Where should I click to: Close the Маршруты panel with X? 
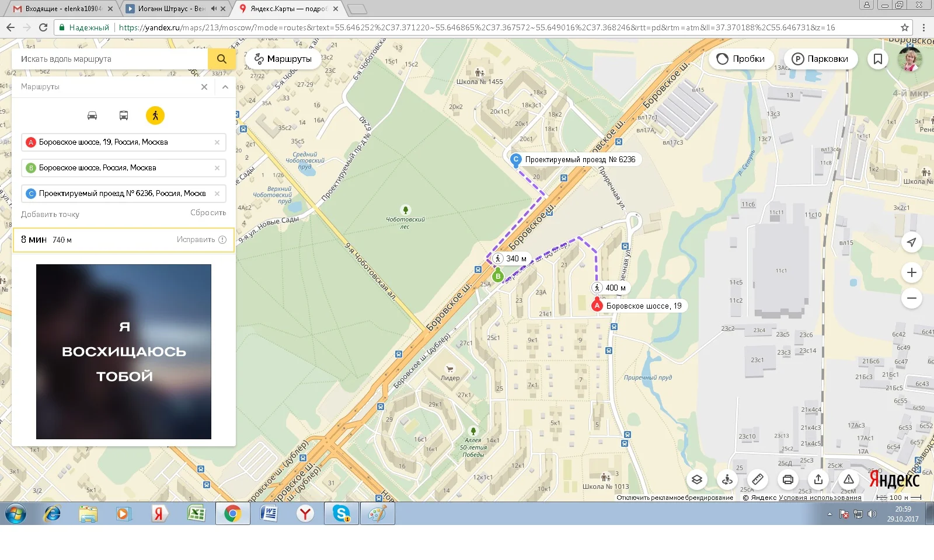click(x=204, y=87)
